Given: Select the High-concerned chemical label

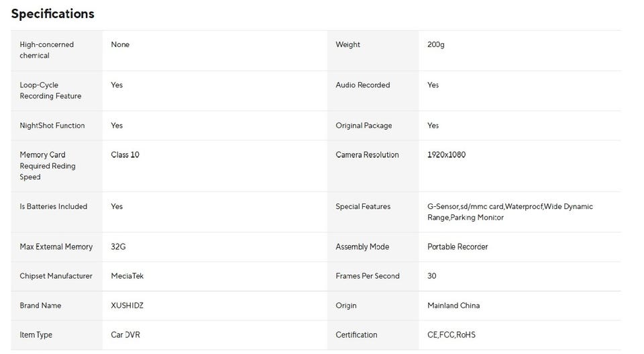Looking at the screenshot, I should pyautogui.click(x=46, y=50).
